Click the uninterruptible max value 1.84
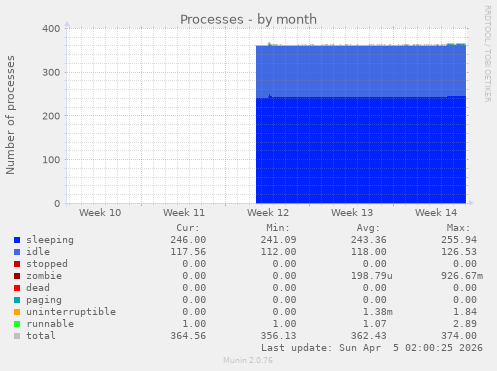Image resolution: width=497 pixels, height=371 pixels. (465, 312)
